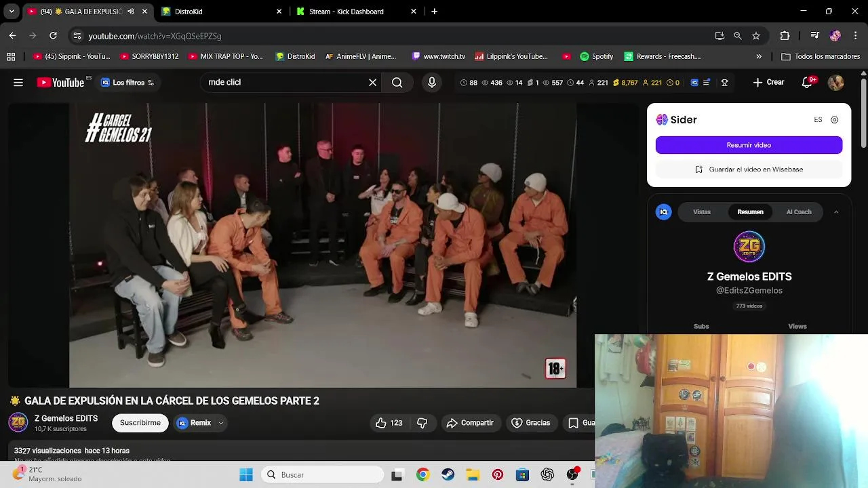This screenshot has height=488, width=868.
Task: Click the video player frame
Action: point(323,245)
